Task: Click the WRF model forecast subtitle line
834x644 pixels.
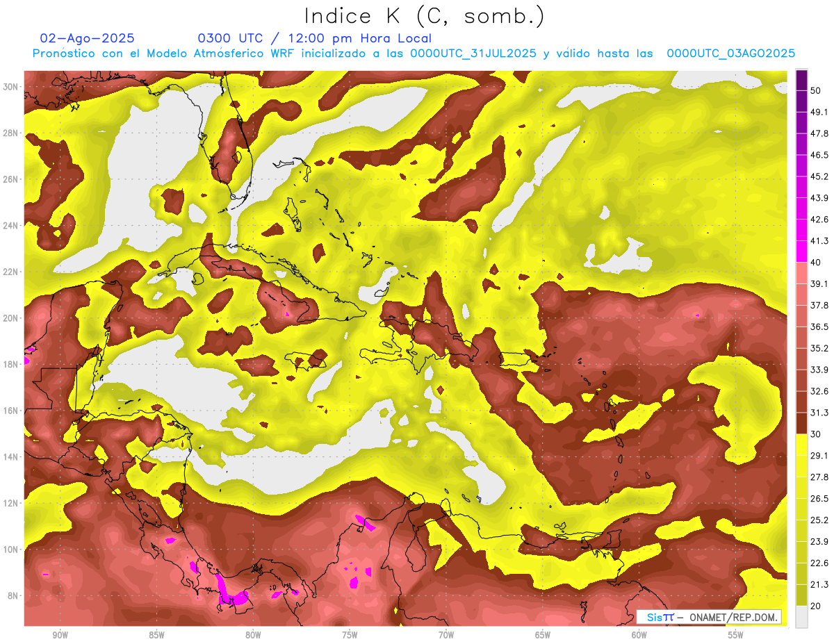Action: coord(414,53)
